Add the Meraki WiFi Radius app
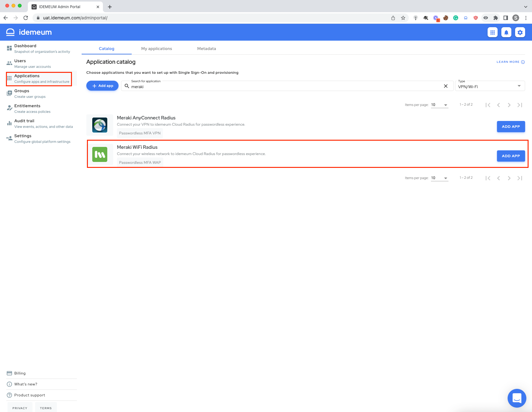This screenshot has height=412, width=532. pos(511,156)
